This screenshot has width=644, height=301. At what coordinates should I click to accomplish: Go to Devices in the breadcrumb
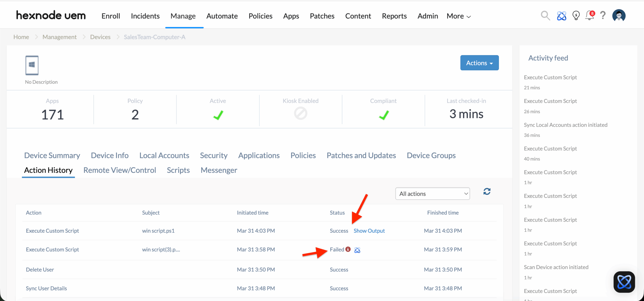(100, 37)
